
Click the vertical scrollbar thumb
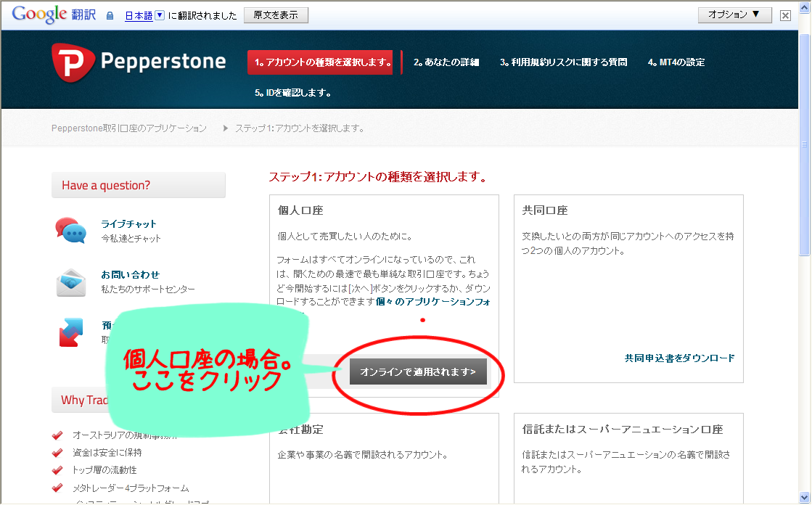coord(804,144)
